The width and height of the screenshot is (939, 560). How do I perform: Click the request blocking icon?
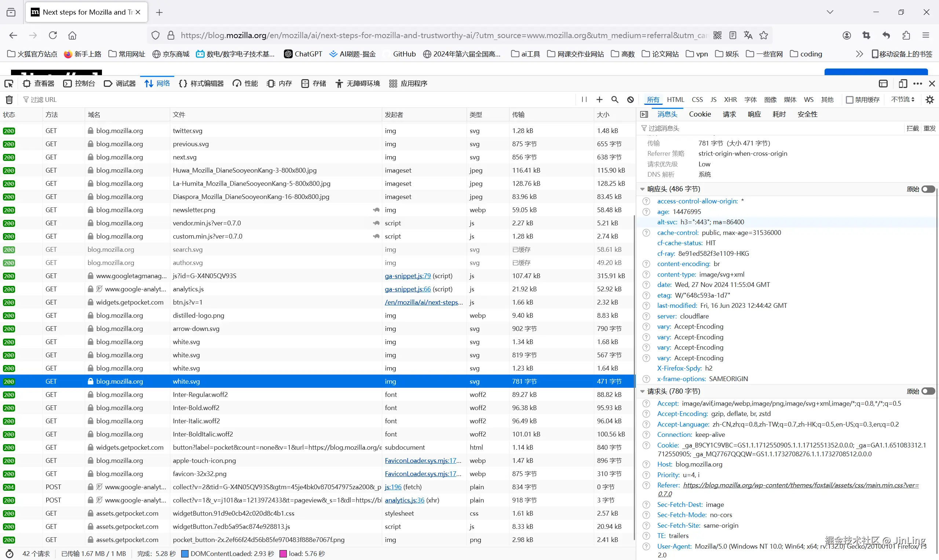[631, 100]
